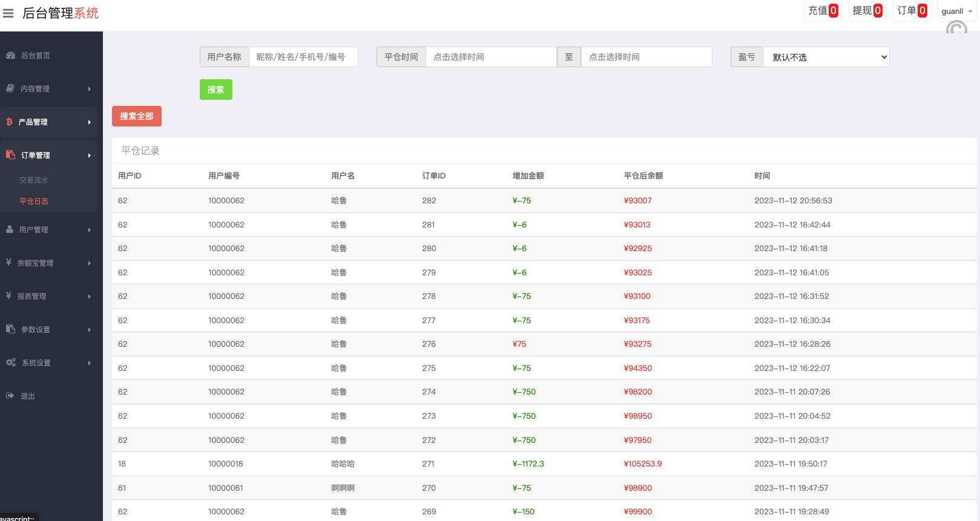Select 平仓日志 in the sidebar

[x=34, y=202]
